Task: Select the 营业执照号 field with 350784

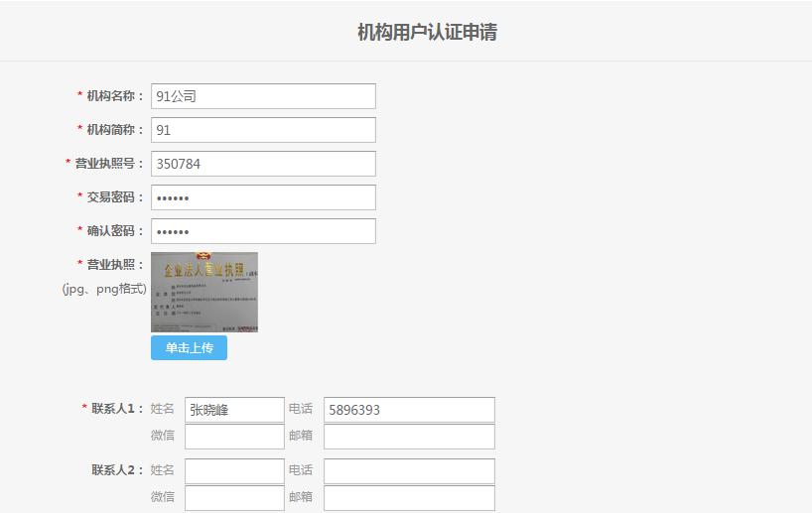Action: coord(263,164)
